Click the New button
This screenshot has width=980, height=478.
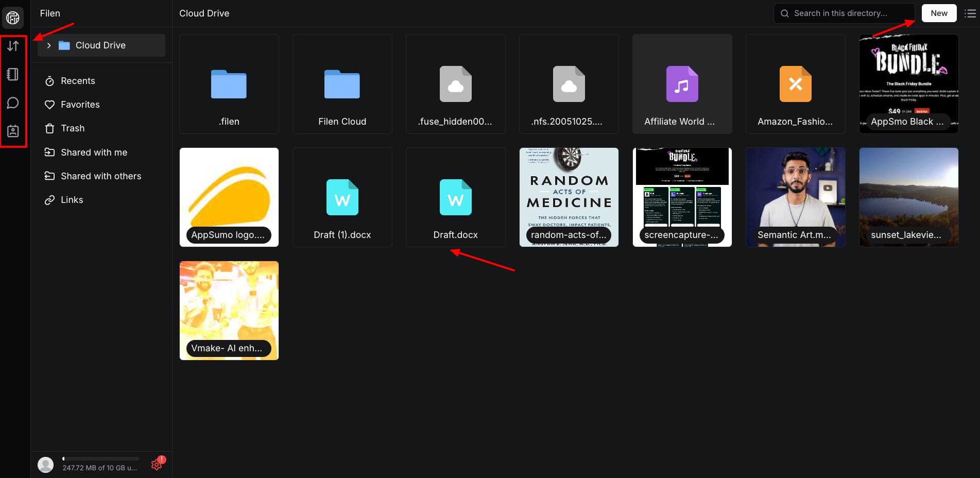point(938,13)
